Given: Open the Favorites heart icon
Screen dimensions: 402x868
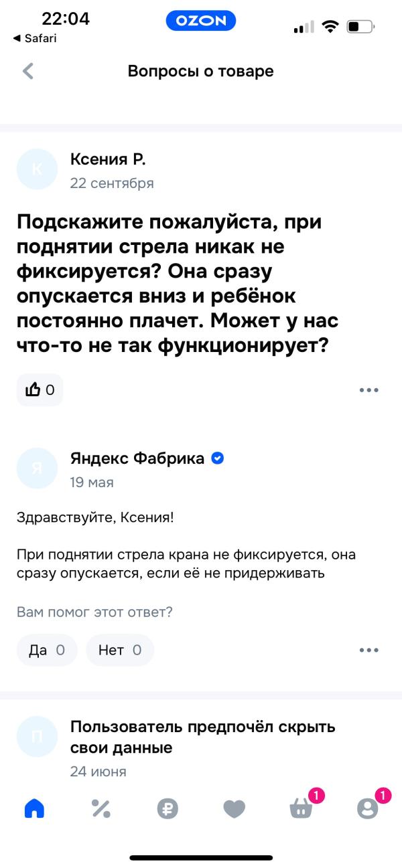Looking at the screenshot, I should pos(234,808).
